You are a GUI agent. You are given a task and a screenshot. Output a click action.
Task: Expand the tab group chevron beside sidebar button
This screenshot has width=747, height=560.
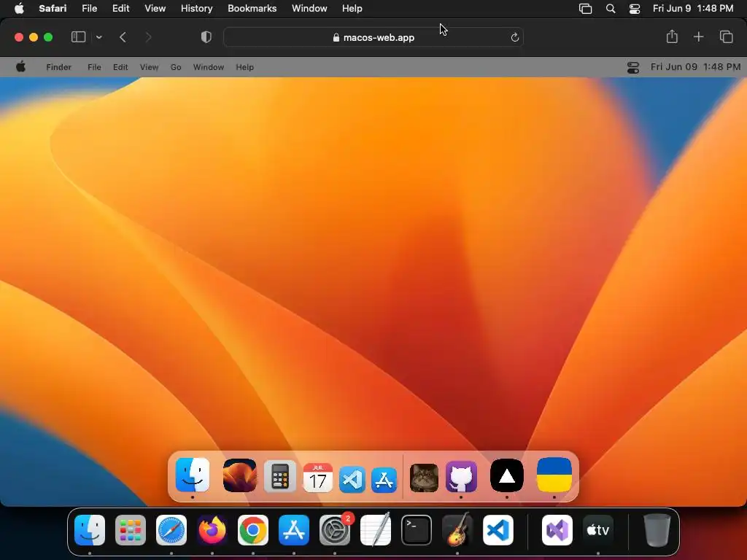(99, 37)
